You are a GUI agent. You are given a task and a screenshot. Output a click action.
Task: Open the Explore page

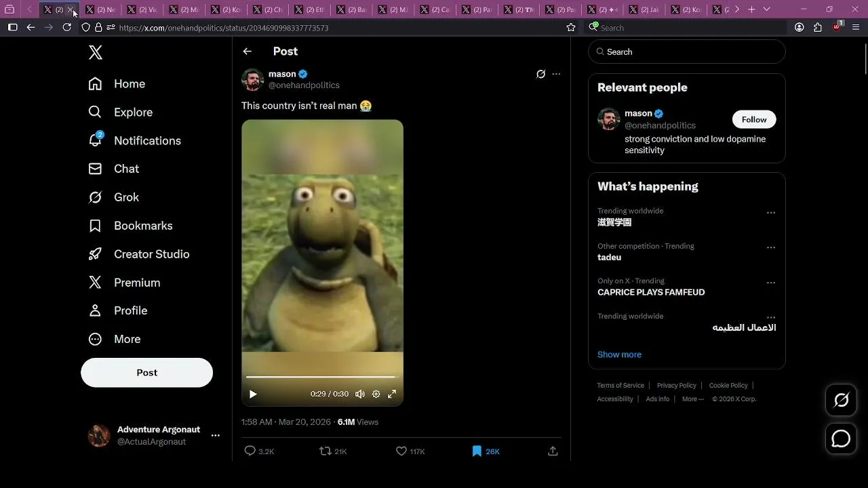[120, 113]
